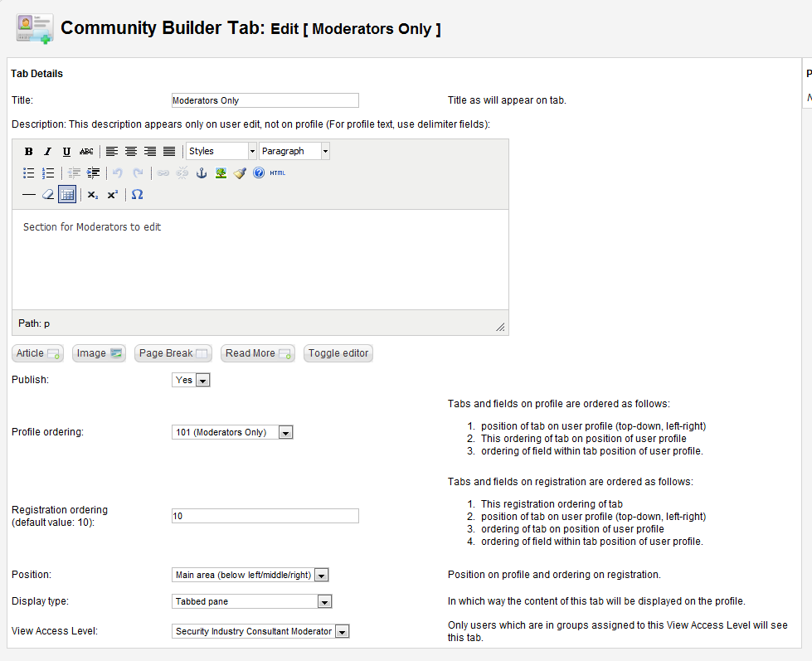The image size is (812, 661).
Task: Apply subscript formatting
Action: (x=93, y=195)
